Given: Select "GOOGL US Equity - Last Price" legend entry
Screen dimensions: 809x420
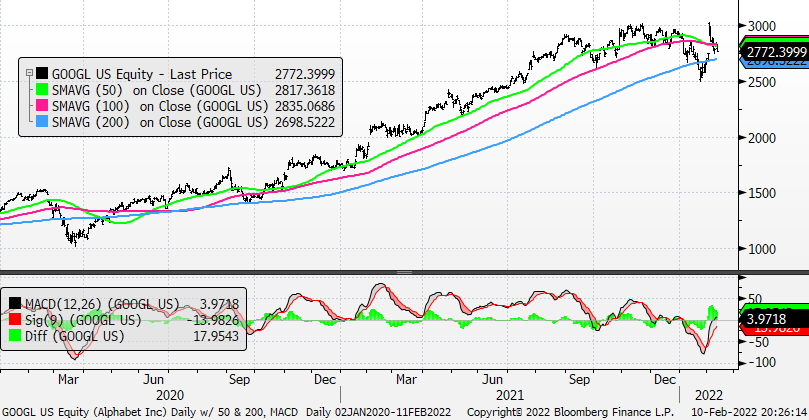Looking at the screenshot, I should (x=142, y=74).
